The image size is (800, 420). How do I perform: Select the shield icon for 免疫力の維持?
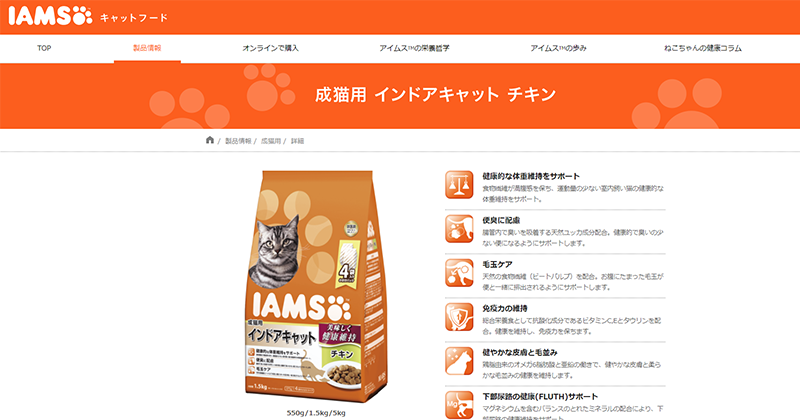tap(459, 316)
